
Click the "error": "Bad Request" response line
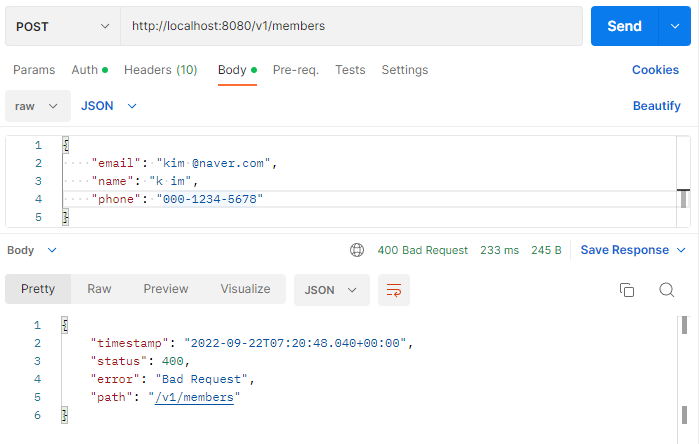[x=172, y=379]
